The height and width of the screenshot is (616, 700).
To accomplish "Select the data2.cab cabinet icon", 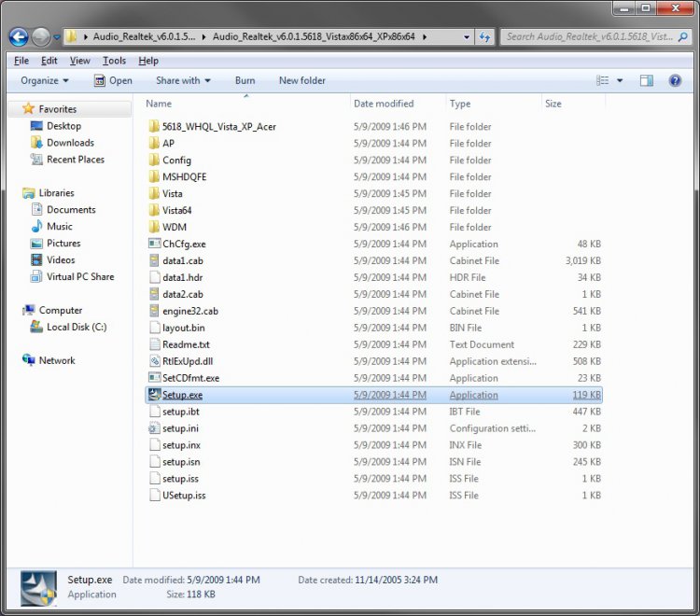I will pyautogui.click(x=154, y=294).
